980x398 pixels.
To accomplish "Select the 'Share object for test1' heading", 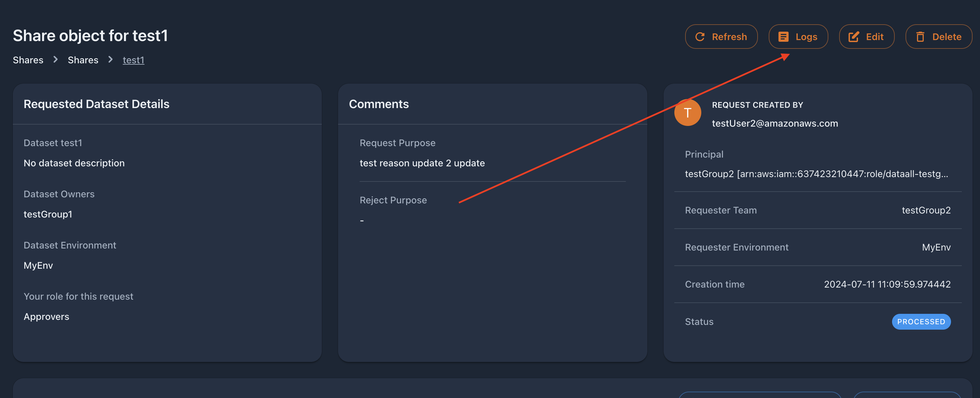I will click(91, 35).
